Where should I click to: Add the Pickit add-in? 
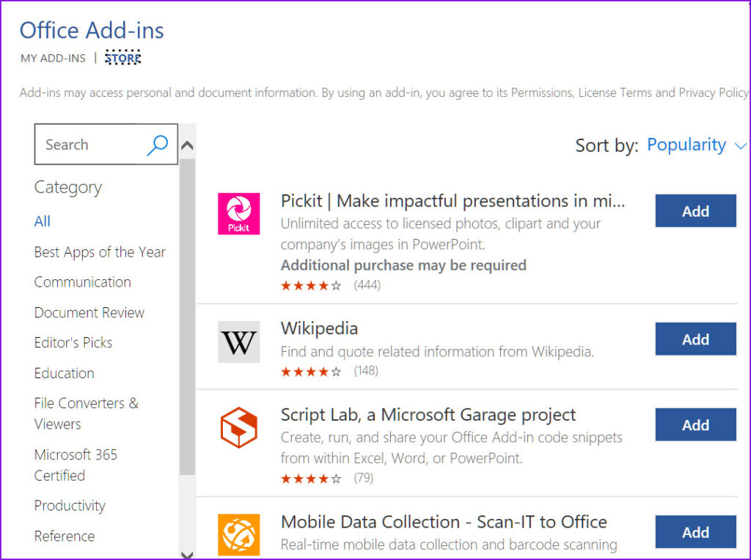pos(695,210)
